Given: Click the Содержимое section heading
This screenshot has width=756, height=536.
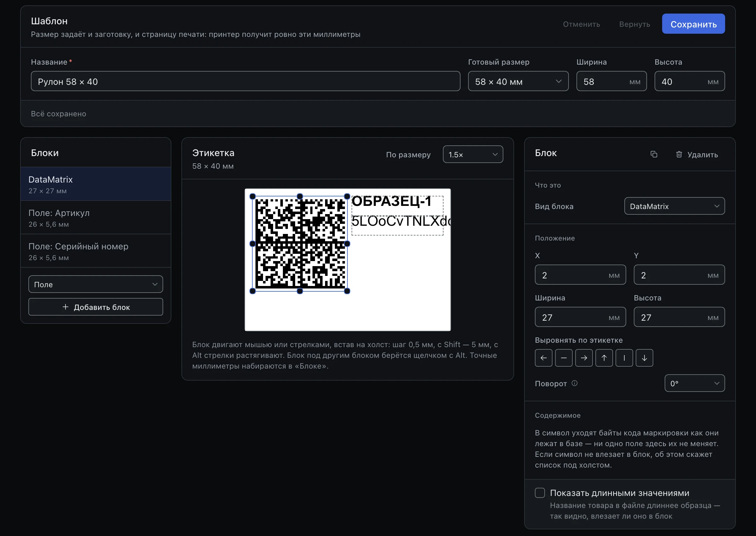Looking at the screenshot, I should tap(558, 415).
